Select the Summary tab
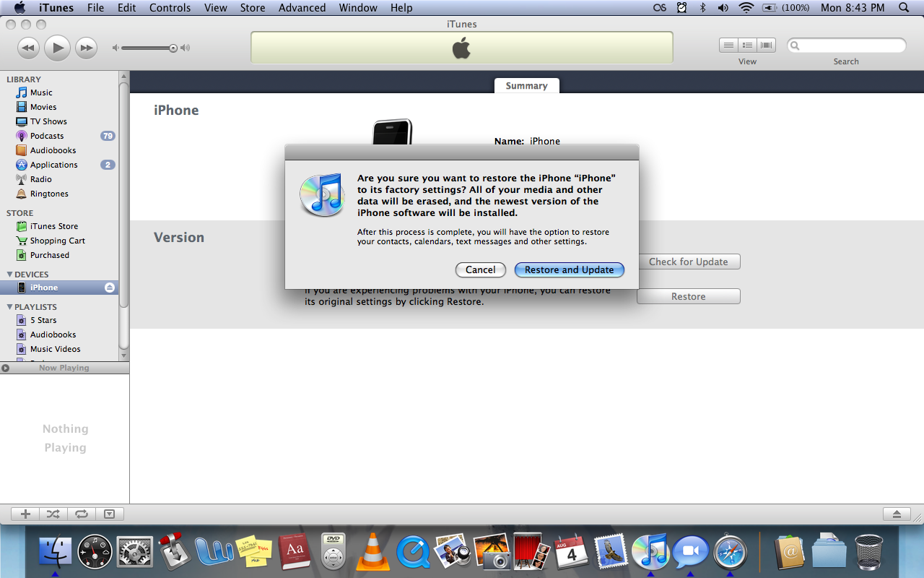Image resolution: width=924 pixels, height=578 pixels. tap(527, 85)
